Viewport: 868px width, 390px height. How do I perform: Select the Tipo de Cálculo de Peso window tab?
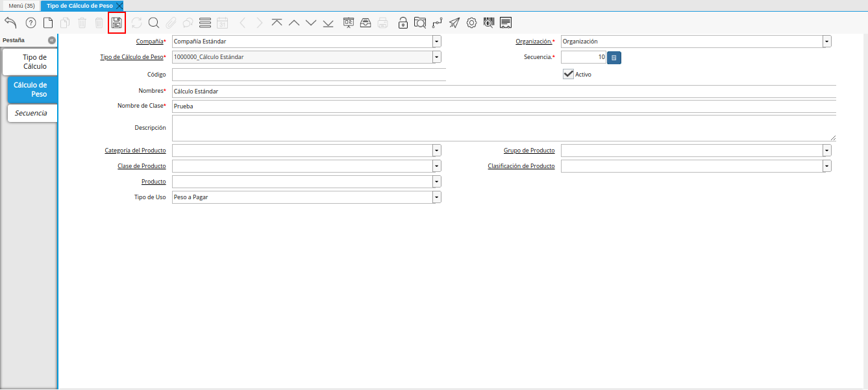pyautogui.click(x=79, y=5)
